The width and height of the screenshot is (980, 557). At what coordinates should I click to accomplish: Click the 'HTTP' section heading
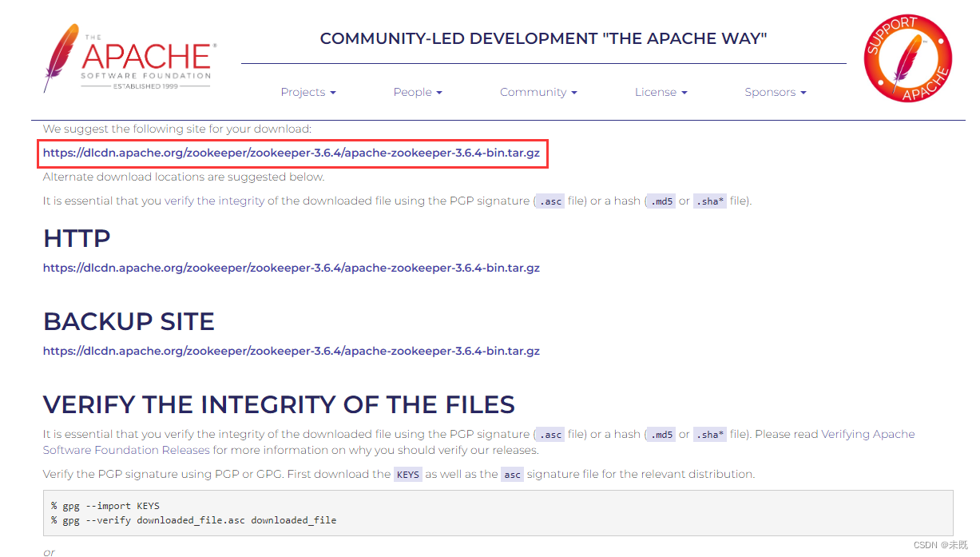click(77, 238)
